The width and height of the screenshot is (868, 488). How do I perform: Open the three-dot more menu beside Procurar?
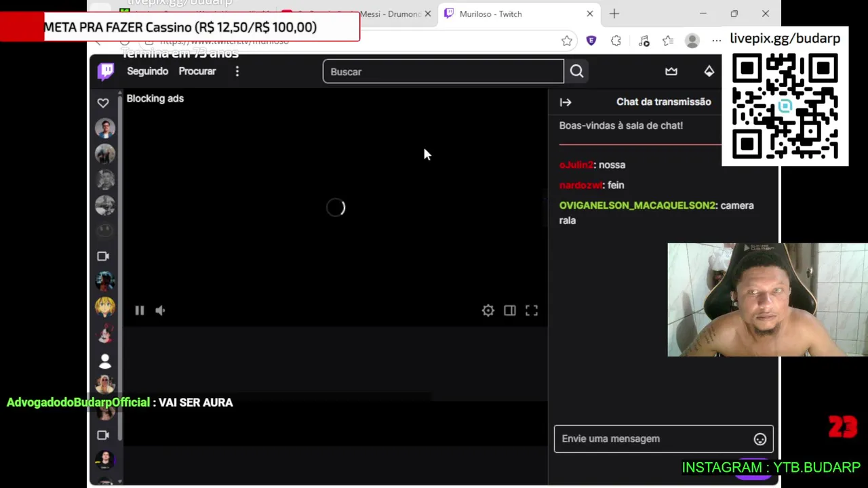[237, 71]
